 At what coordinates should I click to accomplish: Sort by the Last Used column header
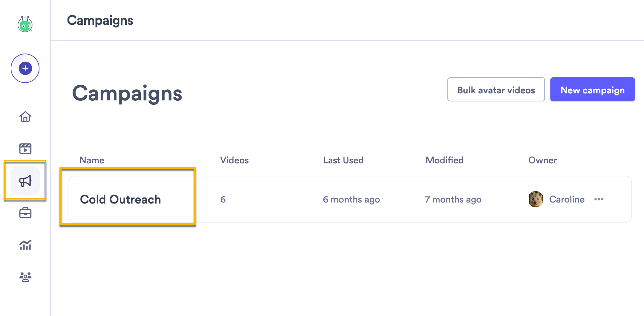343,160
